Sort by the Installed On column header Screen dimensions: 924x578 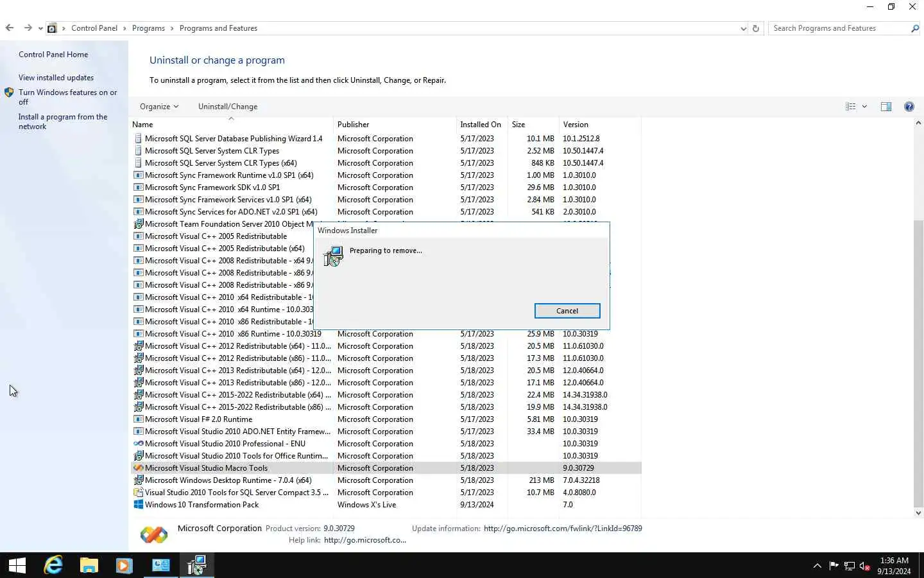point(481,125)
